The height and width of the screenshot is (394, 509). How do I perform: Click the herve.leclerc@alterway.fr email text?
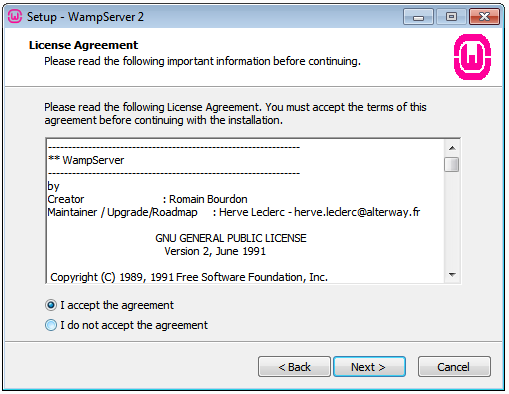tap(357, 212)
